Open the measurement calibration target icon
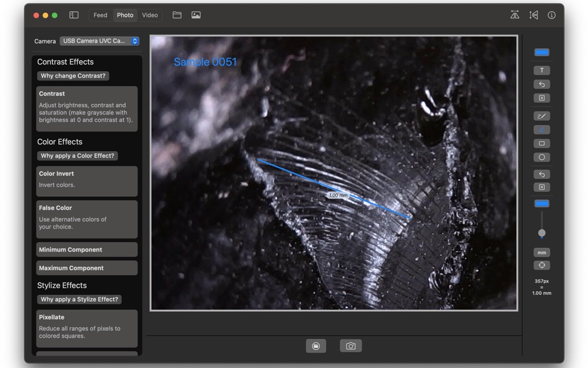Viewport: 588px width, 368px height. pyautogui.click(x=542, y=265)
